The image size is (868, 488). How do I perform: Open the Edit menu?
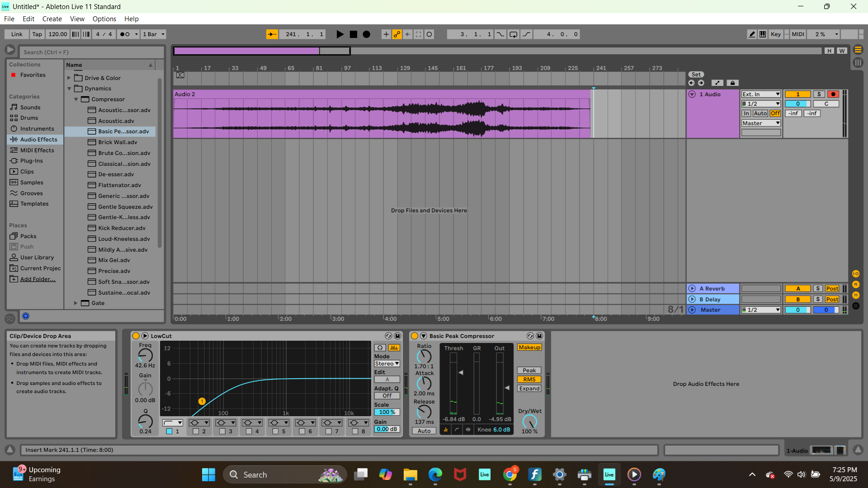tap(28, 19)
